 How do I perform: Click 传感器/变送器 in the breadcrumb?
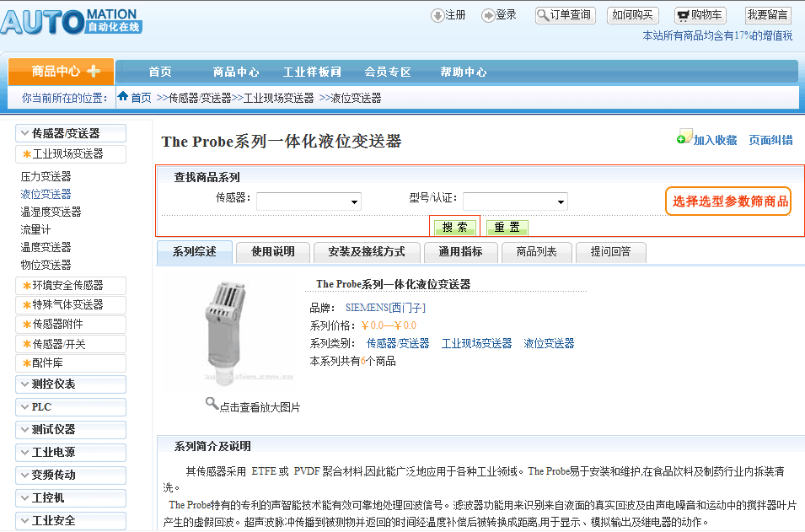pyautogui.click(x=201, y=98)
